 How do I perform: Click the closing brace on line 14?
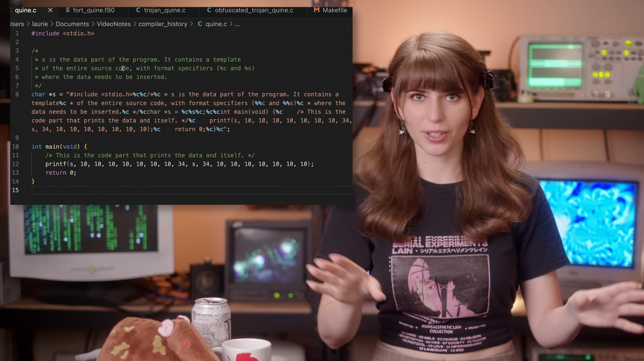point(33,182)
